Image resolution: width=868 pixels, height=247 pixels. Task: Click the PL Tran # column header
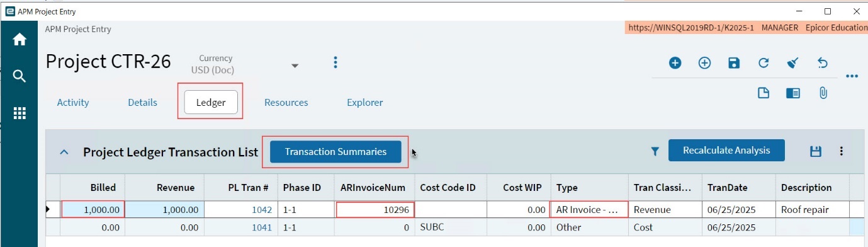[x=240, y=187]
